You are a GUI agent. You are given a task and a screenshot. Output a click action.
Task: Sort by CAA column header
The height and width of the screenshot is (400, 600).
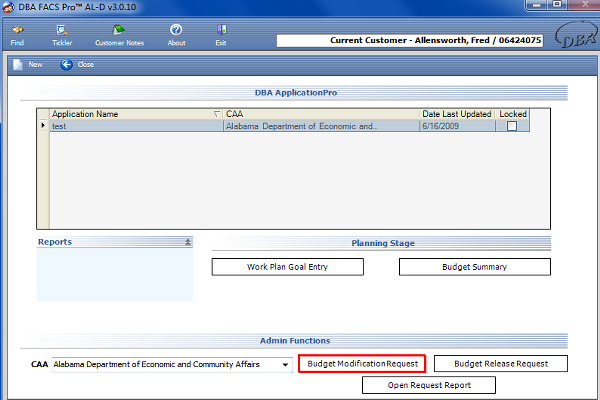321,114
